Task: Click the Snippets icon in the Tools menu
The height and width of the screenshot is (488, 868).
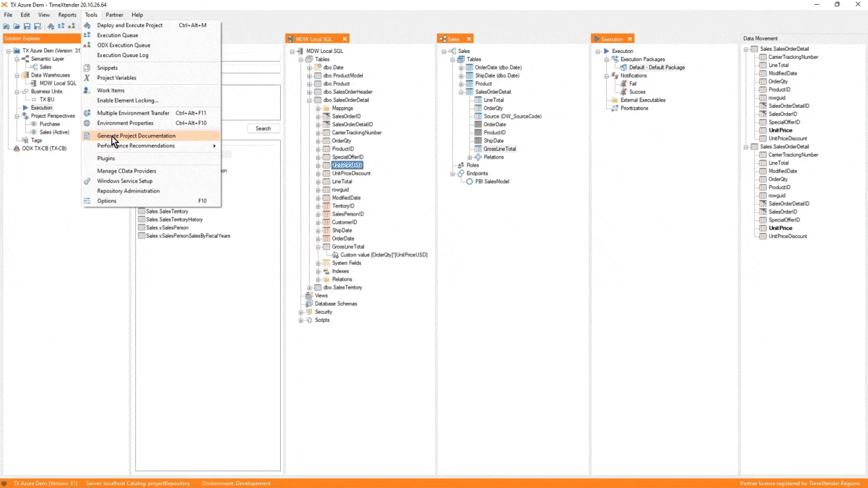Action: (x=87, y=67)
